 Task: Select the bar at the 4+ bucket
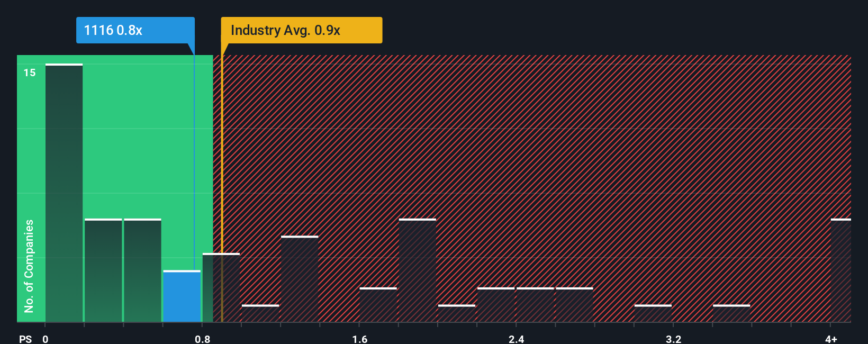tap(841, 270)
